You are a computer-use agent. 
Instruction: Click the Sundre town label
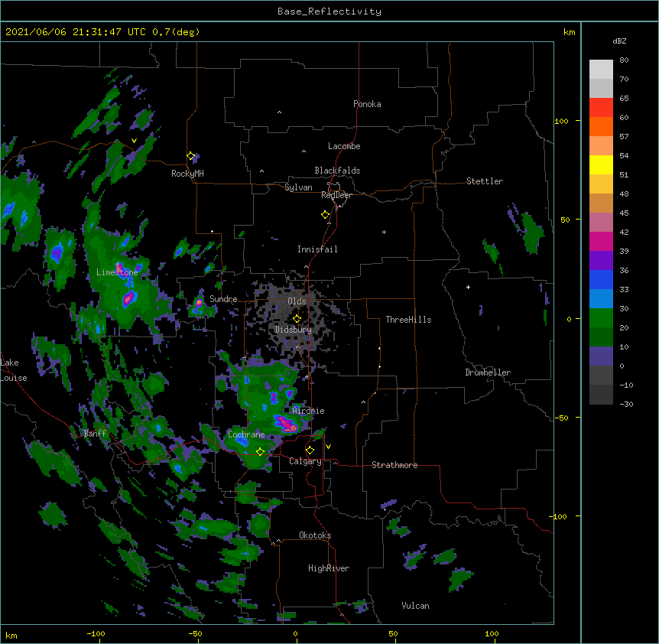click(223, 299)
